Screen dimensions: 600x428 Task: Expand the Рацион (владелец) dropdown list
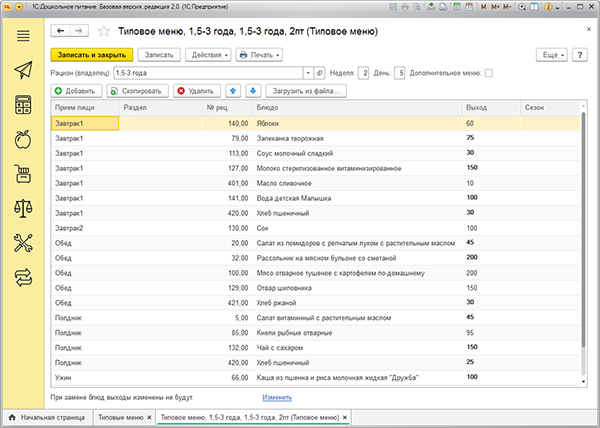coord(308,73)
